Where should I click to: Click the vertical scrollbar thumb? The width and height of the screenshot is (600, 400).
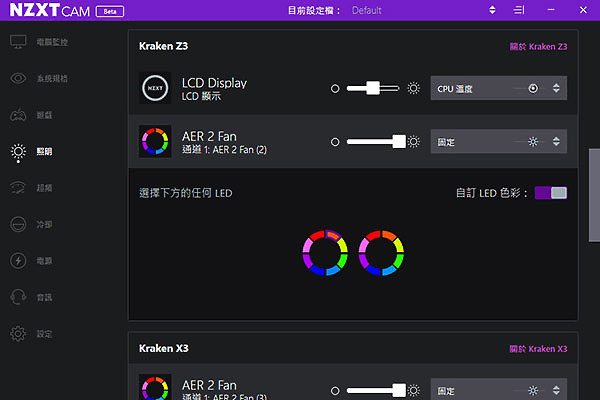pyautogui.click(x=594, y=195)
